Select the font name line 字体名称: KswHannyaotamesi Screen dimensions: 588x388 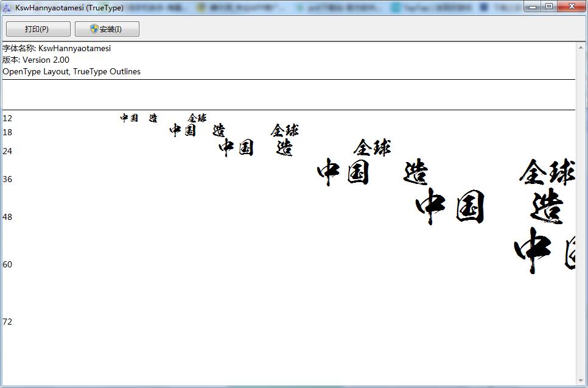57,48
